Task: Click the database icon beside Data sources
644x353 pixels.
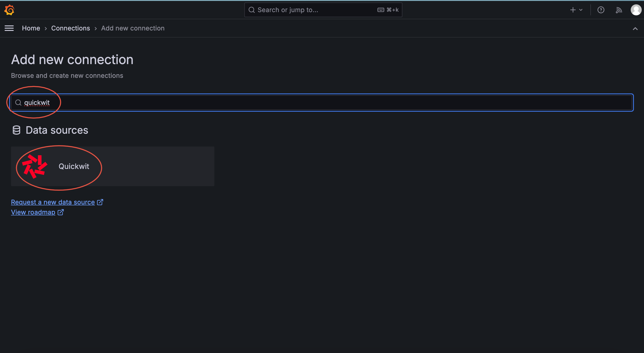Action: 16,130
